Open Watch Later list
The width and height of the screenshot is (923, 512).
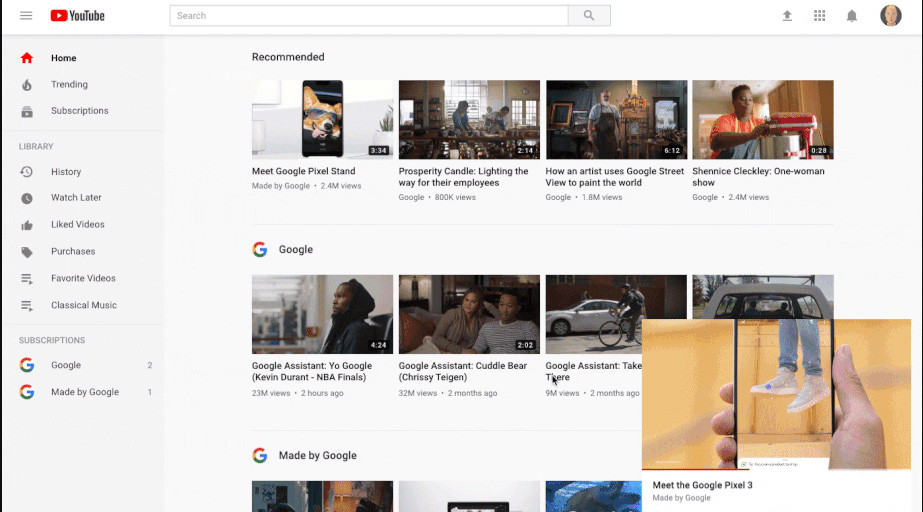tap(76, 198)
